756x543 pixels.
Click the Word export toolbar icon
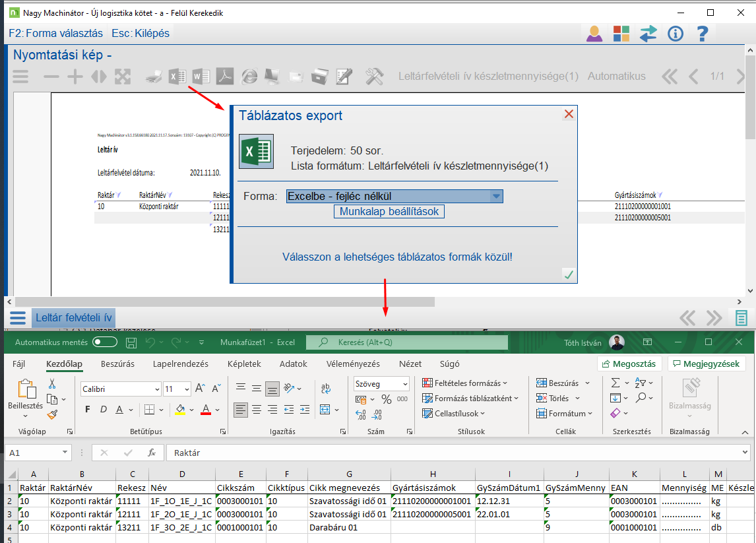(x=201, y=77)
